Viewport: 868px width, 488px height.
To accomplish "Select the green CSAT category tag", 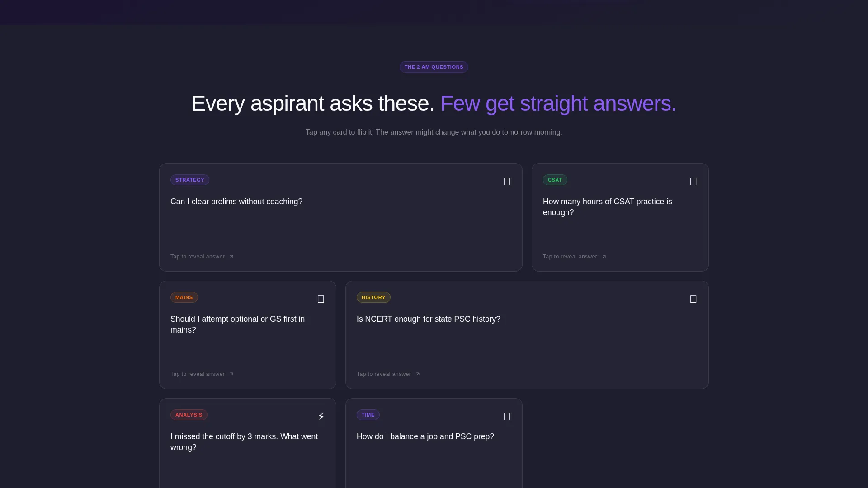I will coord(555,180).
